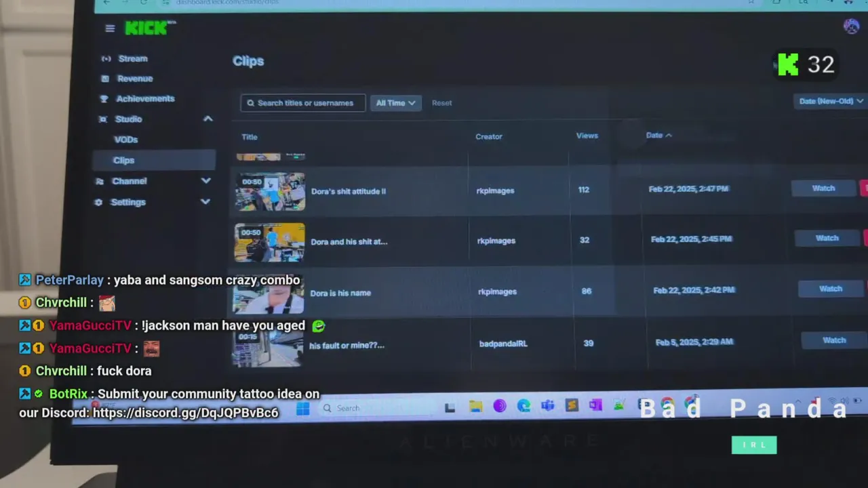This screenshot has height=488, width=868.
Task: Open Microsoft Teams from the taskbar
Action: point(548,406)
